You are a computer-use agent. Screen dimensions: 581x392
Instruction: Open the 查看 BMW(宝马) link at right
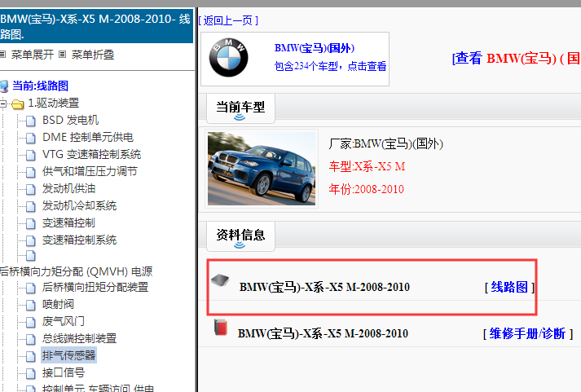pos(517,58)
